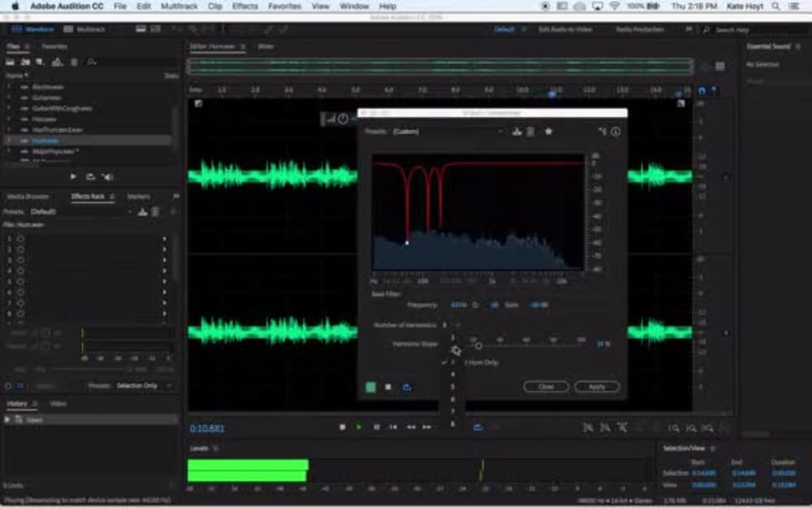
Task: Click the Apply button in DeHummer dialog
Action: pyautogui.click(x=597, y=387)
